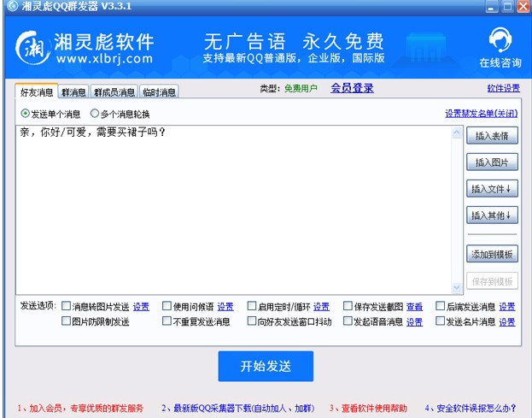532x418 pixels.
Task: Click 最新版QQ采集器下载 footer link
Action: point(238,408)
